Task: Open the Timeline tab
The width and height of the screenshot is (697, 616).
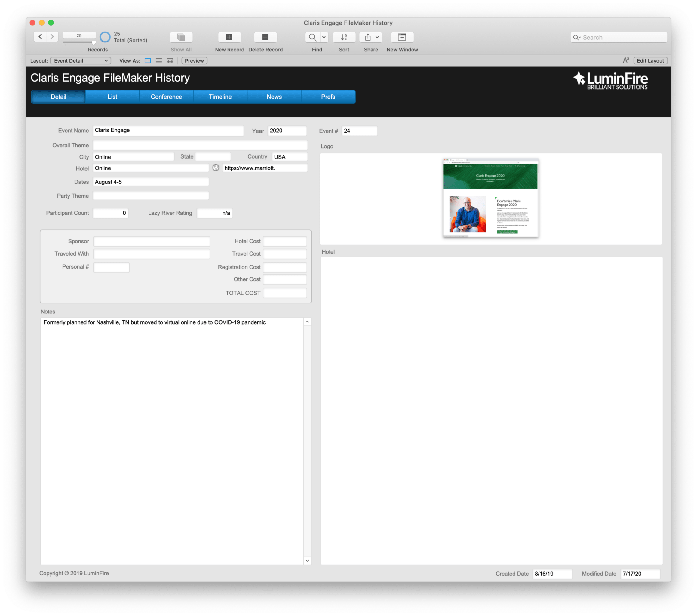Action: point(220,97)
